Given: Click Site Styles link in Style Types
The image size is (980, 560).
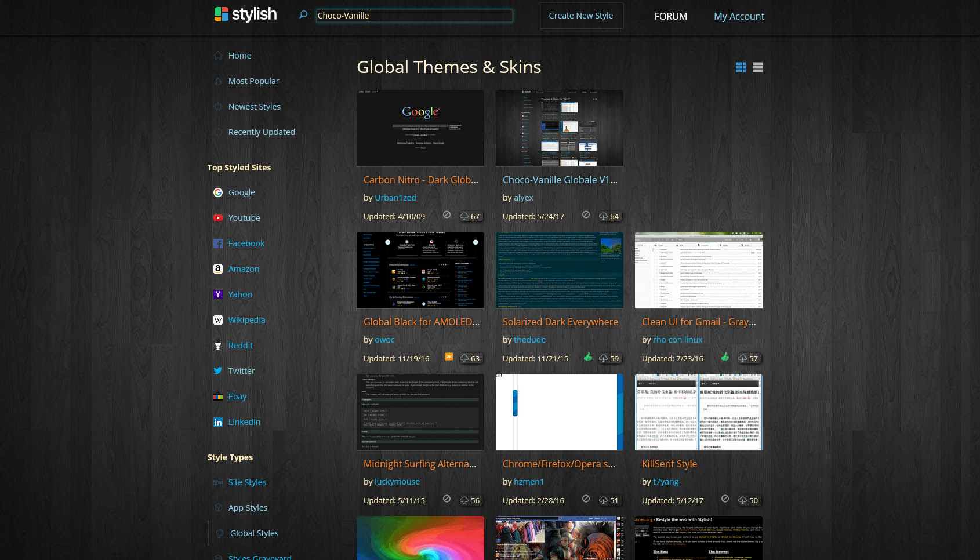Looking at the screenshot, I should click(247, 482).
